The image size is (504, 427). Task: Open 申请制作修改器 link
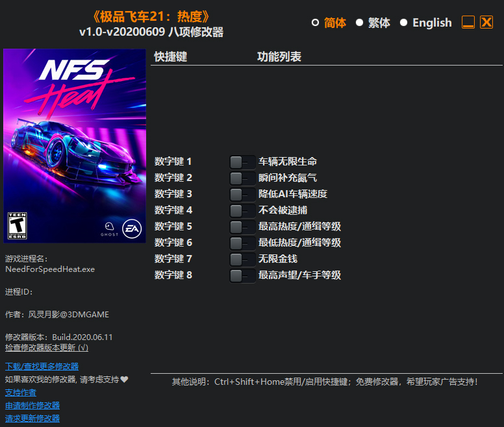tap(32, 406)
